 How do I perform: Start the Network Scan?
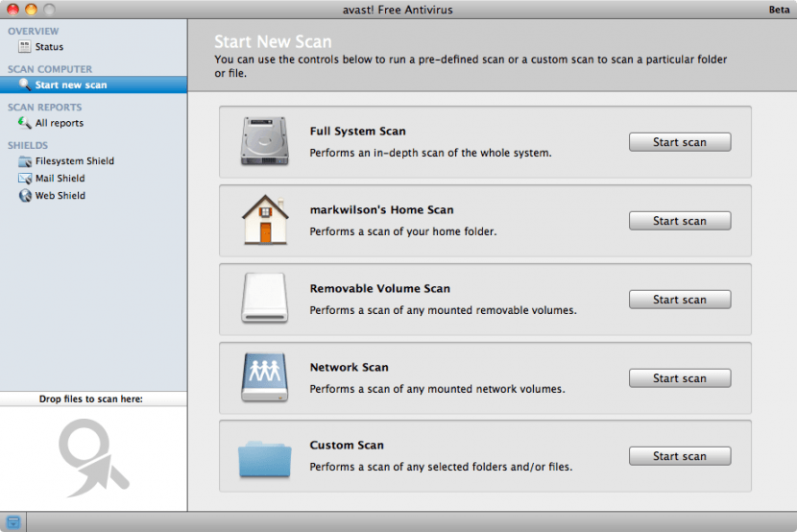(680, 378)
